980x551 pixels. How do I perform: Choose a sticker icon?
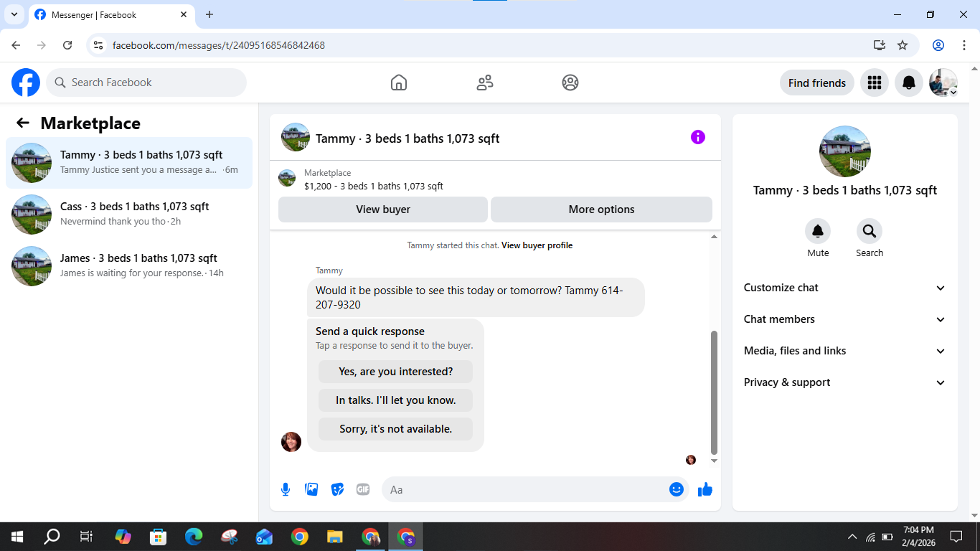pos(337,489)
